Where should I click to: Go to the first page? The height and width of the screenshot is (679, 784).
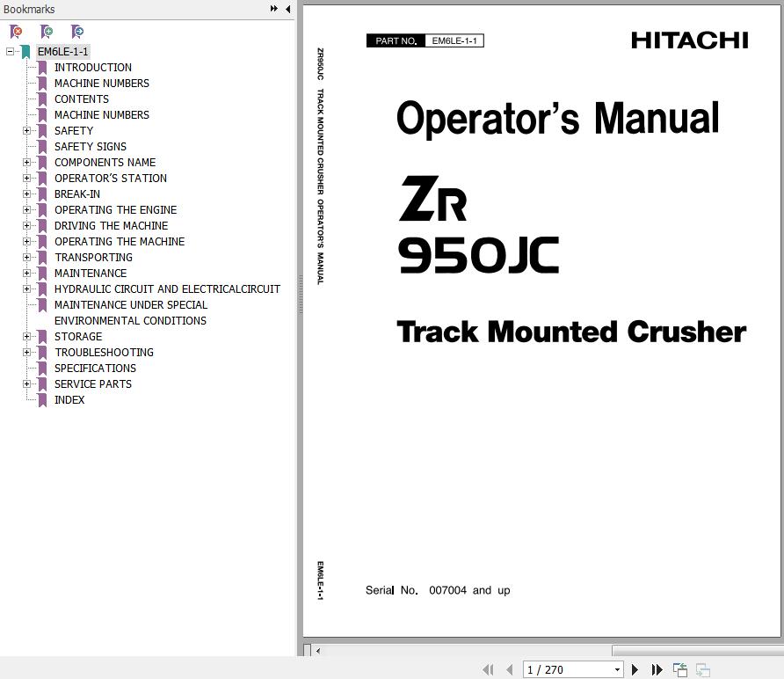pyautogui.click(x=488, y=669)
